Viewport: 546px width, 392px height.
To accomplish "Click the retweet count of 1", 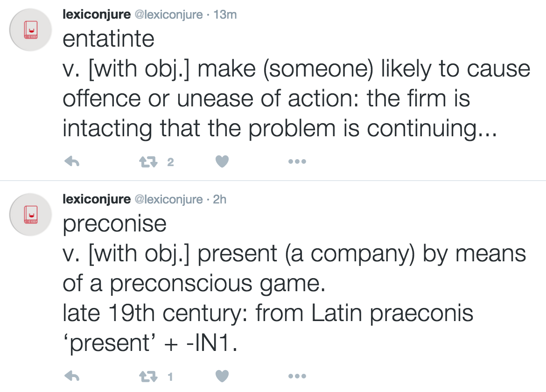I will tap(170, 377).
